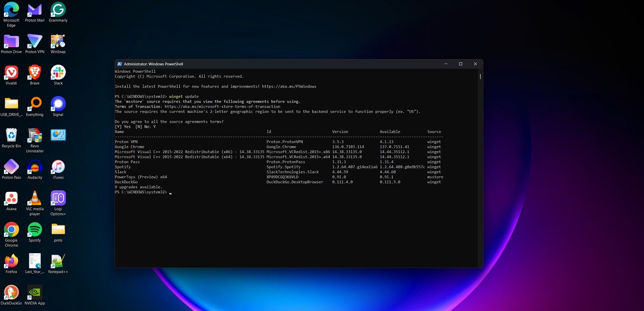Viewport: 644px width, 311px height.
Task: Click available version '137.0.7151.41'
Action: click(394, 147)
